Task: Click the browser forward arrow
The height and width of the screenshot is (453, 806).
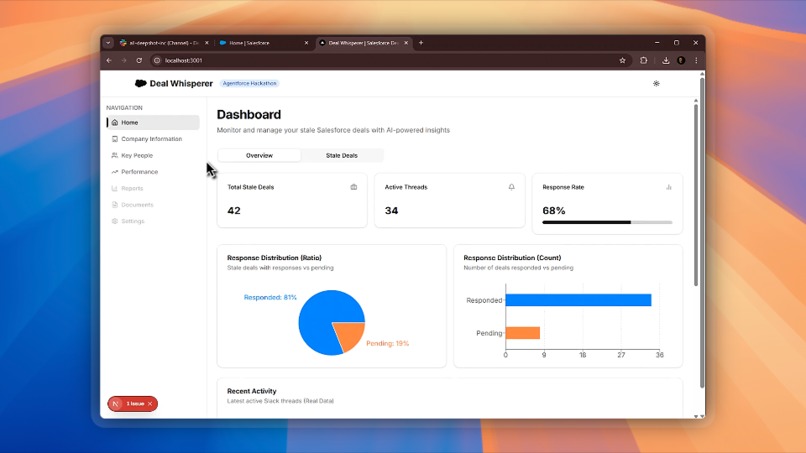Action: [124, 60]
